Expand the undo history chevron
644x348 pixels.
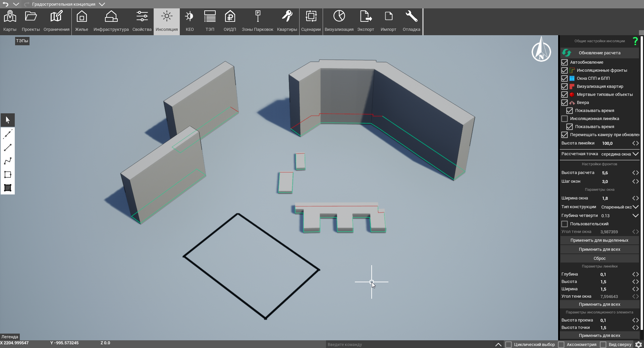pos(16,4)
